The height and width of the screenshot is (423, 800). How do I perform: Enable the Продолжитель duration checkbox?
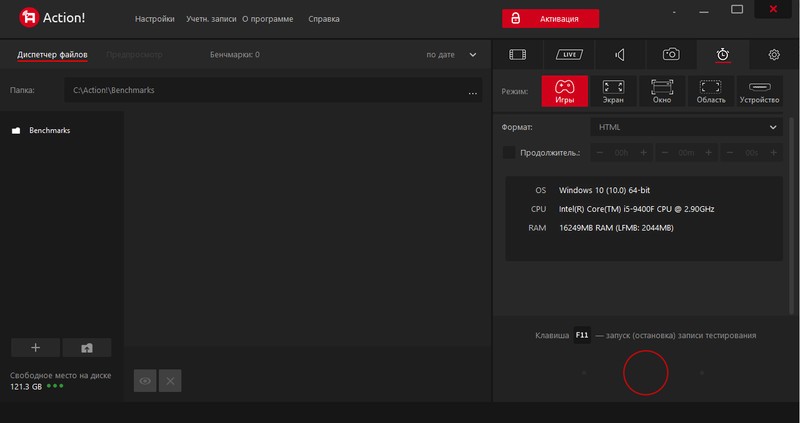pyautogui.click(x=509, y=153)
